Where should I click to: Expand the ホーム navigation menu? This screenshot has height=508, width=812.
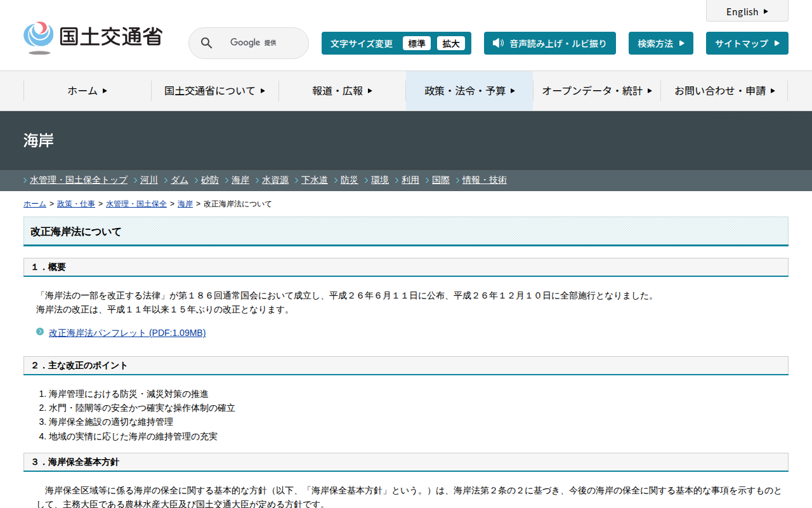click(x=88, y=91)
